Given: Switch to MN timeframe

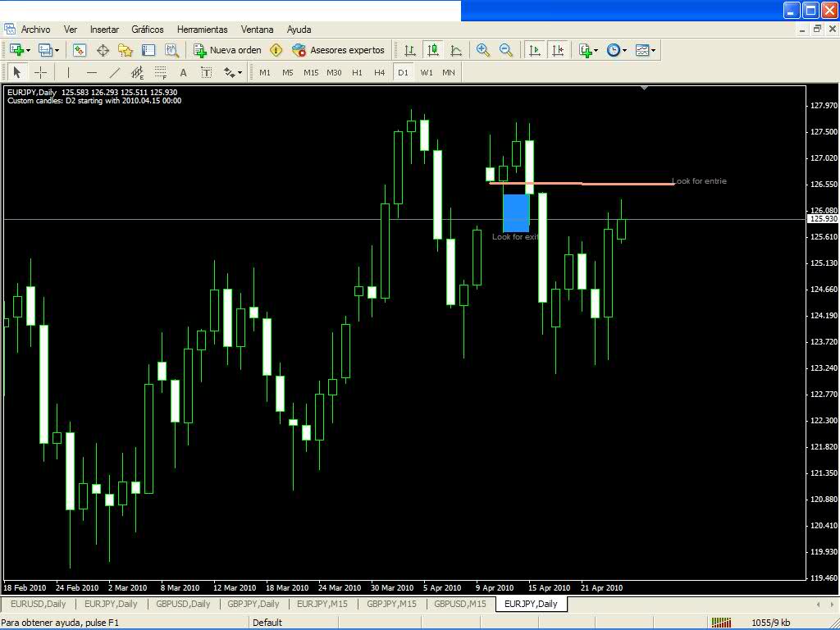Looking at the screenshot, I should click(x=449, y=72).
